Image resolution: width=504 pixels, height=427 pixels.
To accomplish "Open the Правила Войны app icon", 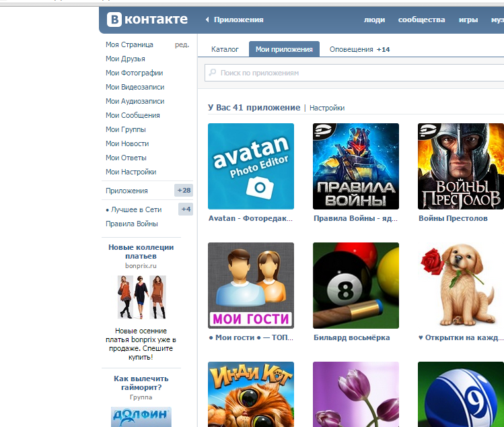I will (x=356, y=166).
